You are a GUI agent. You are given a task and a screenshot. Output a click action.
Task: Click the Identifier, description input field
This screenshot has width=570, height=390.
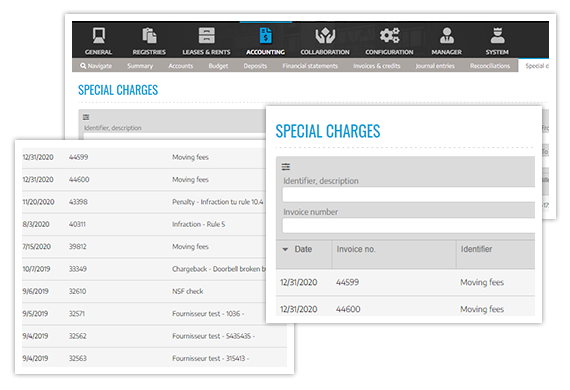click(409, 195)
